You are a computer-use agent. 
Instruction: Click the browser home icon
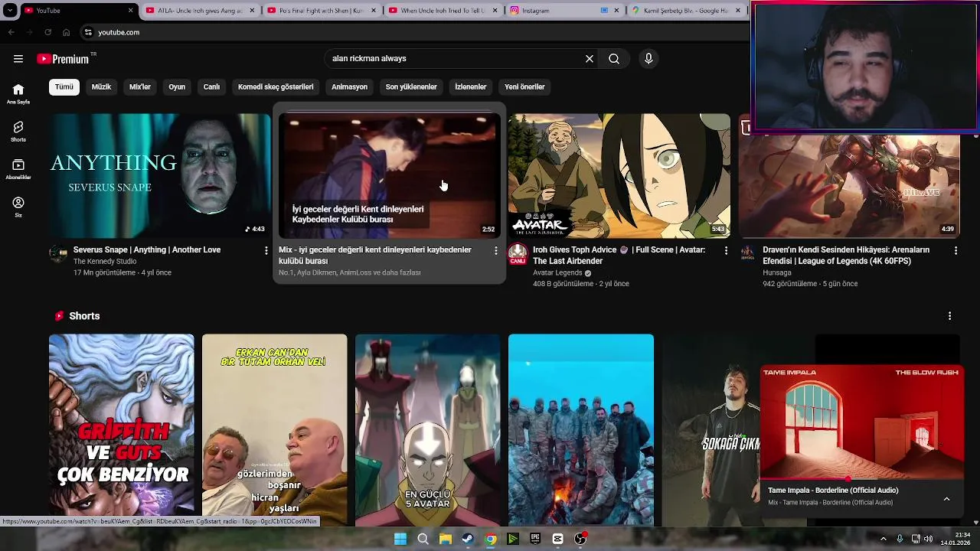pos(67,32)
